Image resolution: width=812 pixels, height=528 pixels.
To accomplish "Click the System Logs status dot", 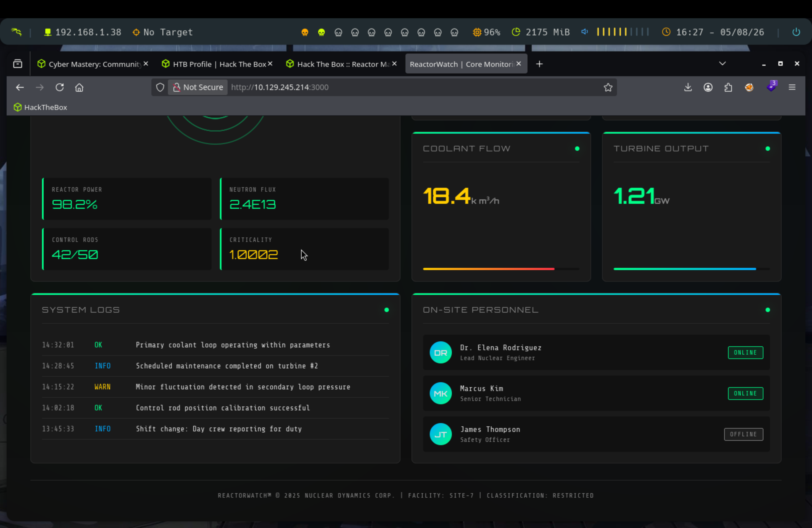I will [x=387, y=310].
